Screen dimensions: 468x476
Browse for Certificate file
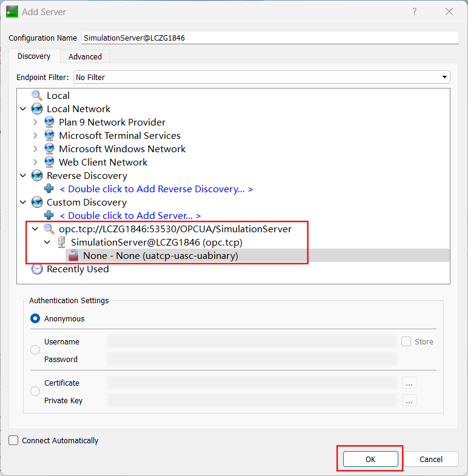409,383
